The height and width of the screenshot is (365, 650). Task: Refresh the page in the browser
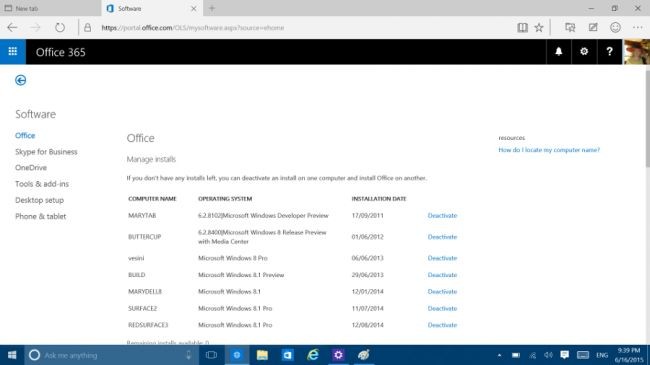coord(60,27)
